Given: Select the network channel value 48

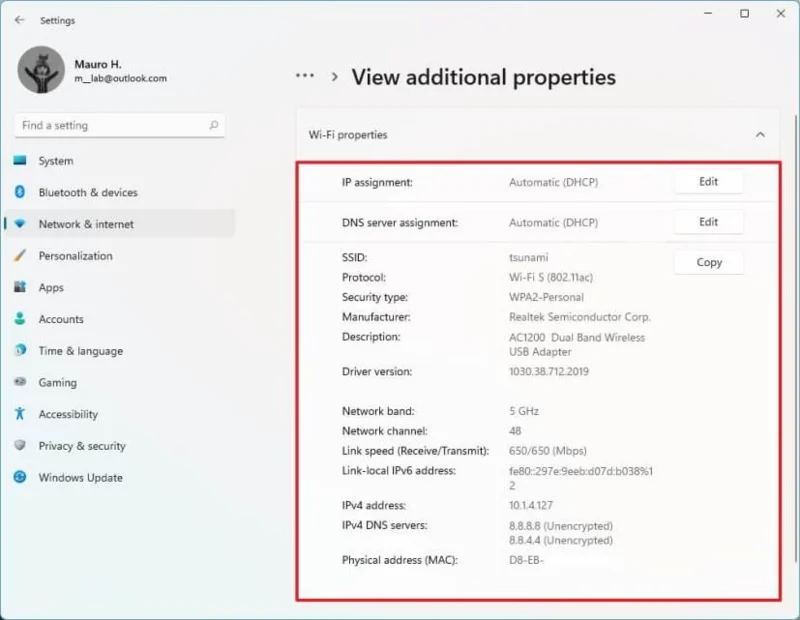Looking at the screenshot, I should [x=515, y=431].
